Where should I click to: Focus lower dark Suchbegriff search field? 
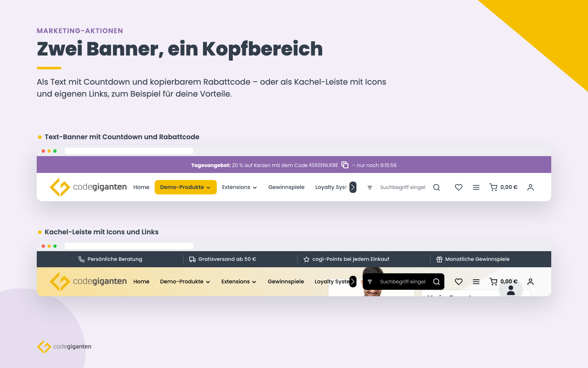tap(402, 282)
